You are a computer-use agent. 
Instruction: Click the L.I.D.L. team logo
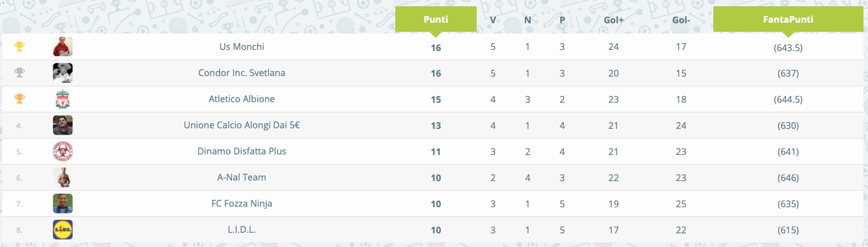point(63,229)
